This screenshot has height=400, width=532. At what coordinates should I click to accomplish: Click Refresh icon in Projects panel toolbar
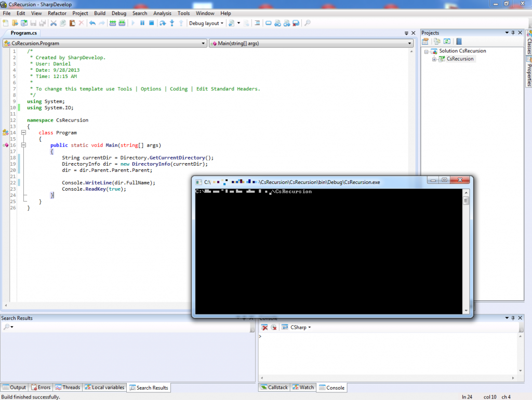446,41
